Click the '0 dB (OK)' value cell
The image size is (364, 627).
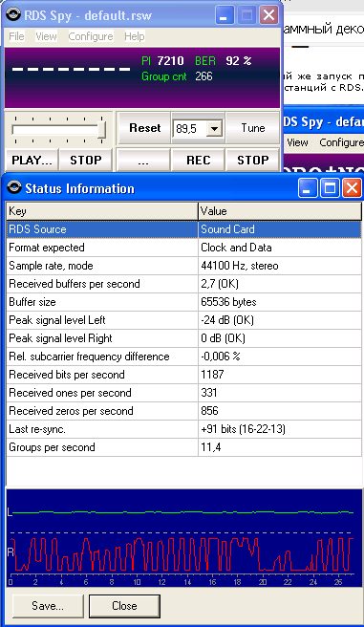[280, 338]
